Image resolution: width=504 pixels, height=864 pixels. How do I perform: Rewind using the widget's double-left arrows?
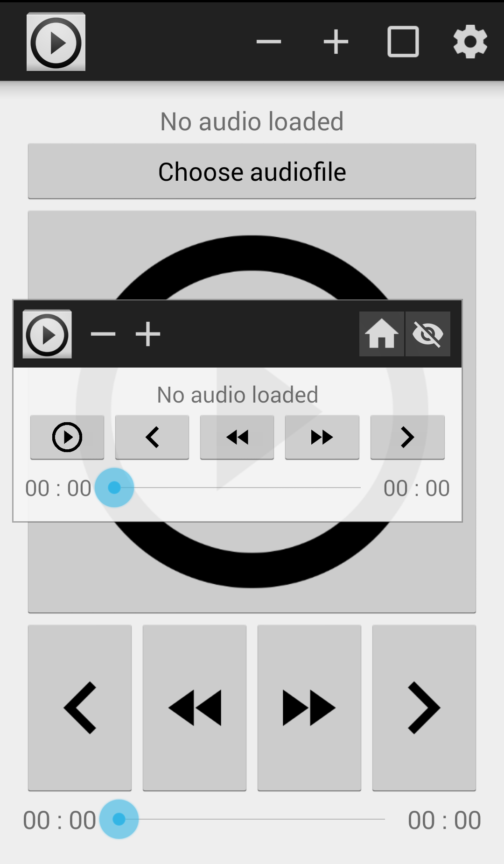click(237, 437)
